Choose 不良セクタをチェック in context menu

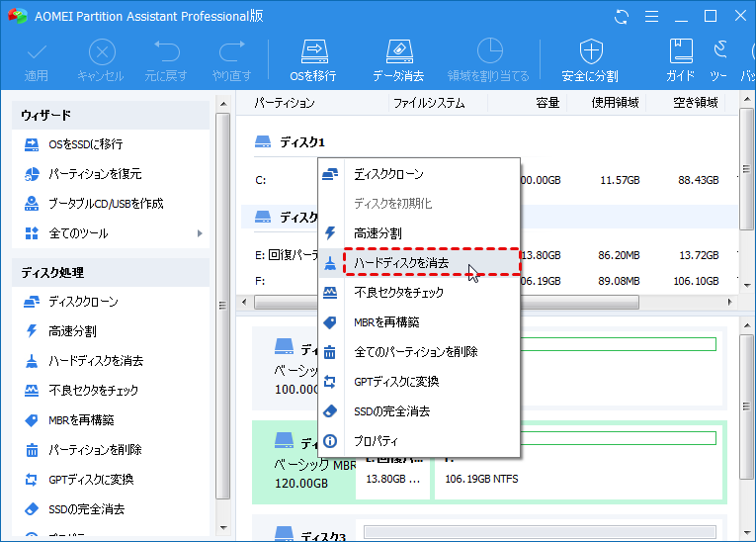click(x=419, y=293)
